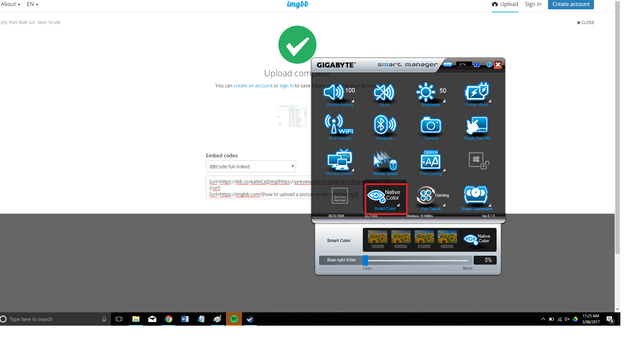
Task: Select the 6500K color temperature thumbnail
Action: coord(424,239)
